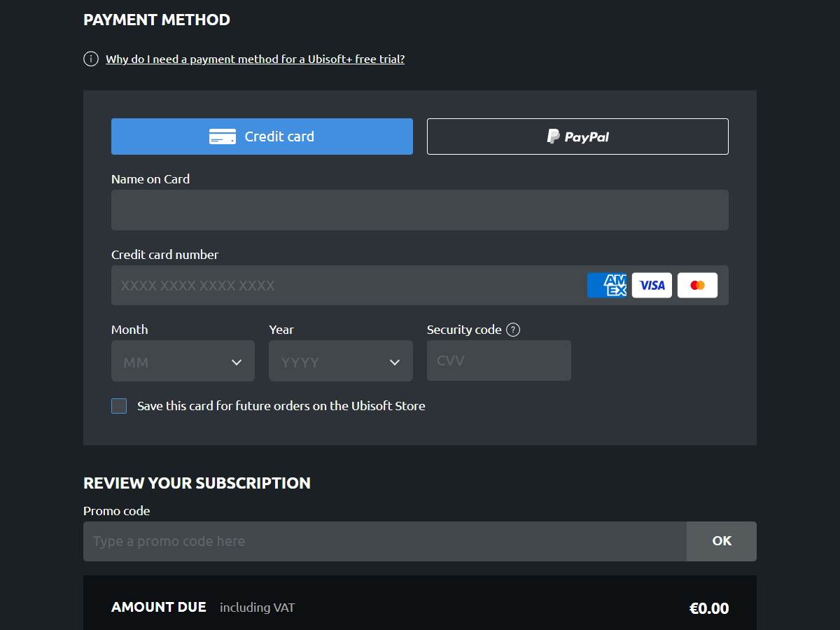This screenshot has width=840, height=630.
Task: Click the info icon beside free trial question
Action: (x=91, y=59)
